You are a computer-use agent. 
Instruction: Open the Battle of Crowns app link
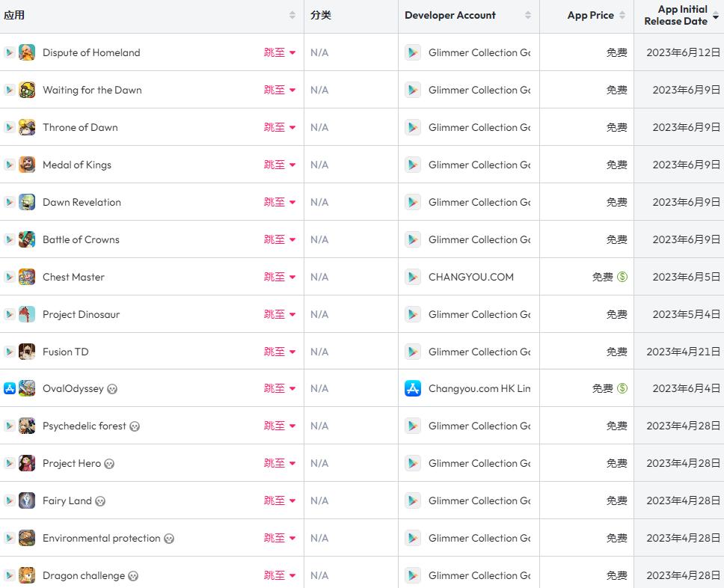[x=81, y=239]
